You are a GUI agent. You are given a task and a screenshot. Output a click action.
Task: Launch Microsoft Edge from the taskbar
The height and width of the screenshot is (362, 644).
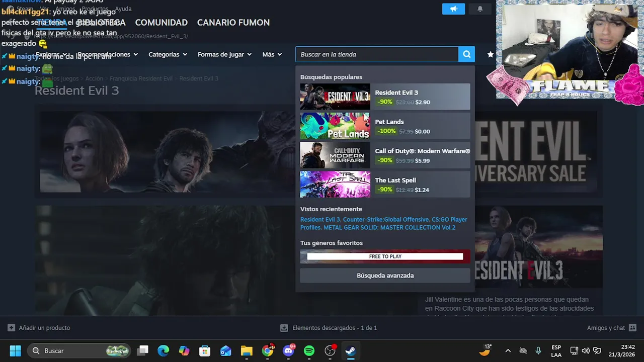164,350
